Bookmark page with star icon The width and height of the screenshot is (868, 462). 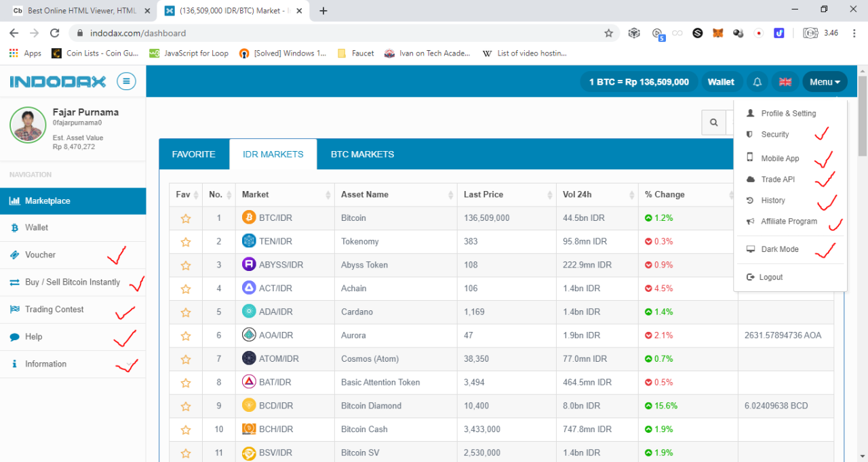tap(608, 33)
